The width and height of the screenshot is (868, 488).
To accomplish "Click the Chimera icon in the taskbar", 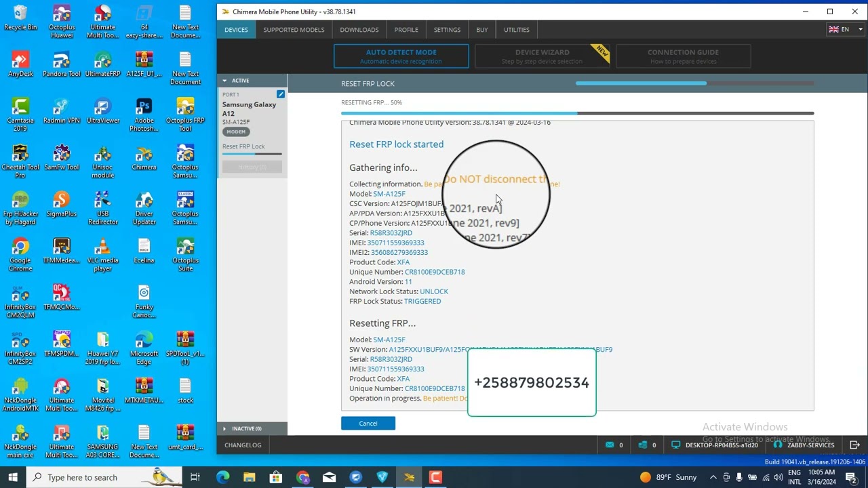I will pyautogui.click(x=409, y=477).
